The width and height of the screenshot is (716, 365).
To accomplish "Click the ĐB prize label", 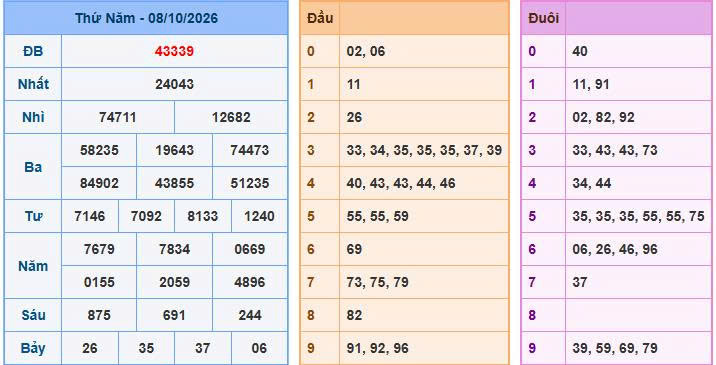I will coord(33,51).
